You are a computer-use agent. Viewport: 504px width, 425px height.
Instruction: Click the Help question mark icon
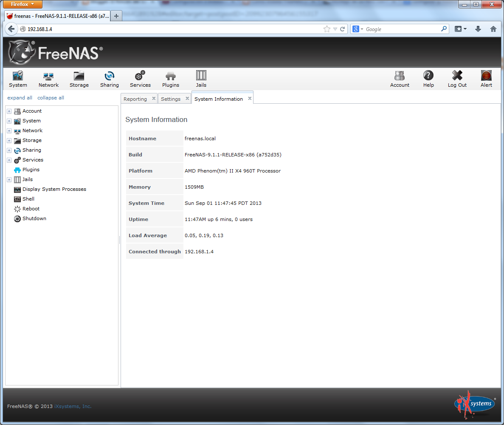[428, 79]
